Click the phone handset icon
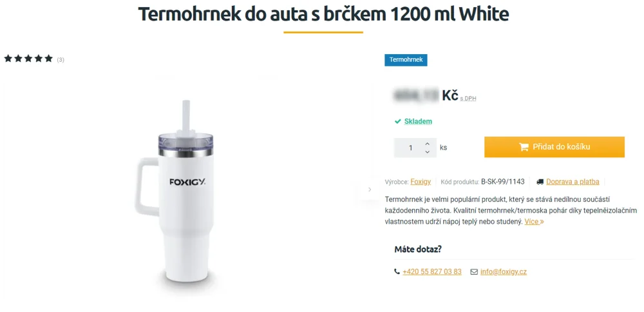The height and width of the screenshot is (312, 644). tap(397, 272)
